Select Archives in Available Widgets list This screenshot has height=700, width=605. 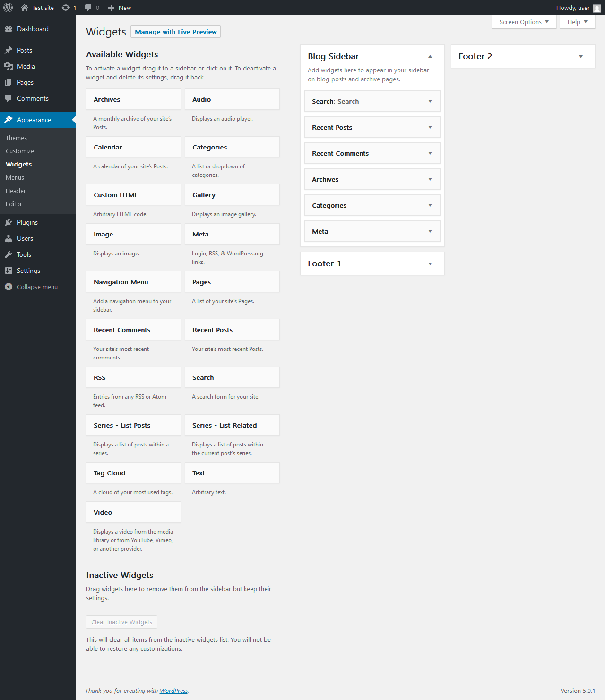133,99
